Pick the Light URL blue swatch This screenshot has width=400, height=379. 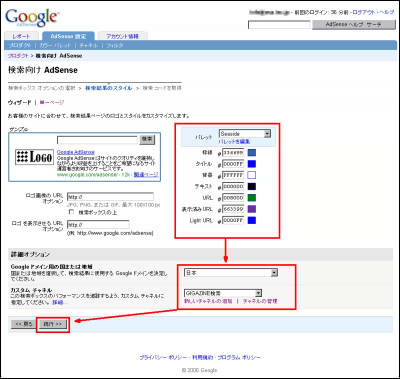point(252,220)
